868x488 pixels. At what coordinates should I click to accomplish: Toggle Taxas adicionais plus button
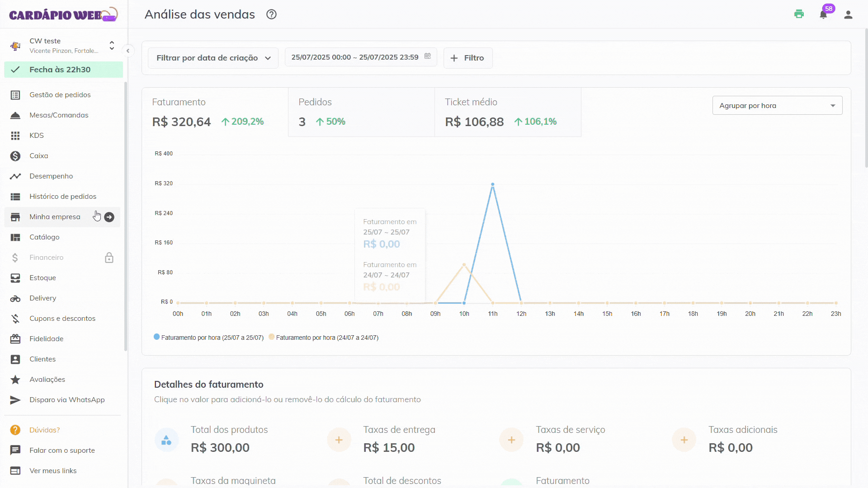tap(684, 440)
